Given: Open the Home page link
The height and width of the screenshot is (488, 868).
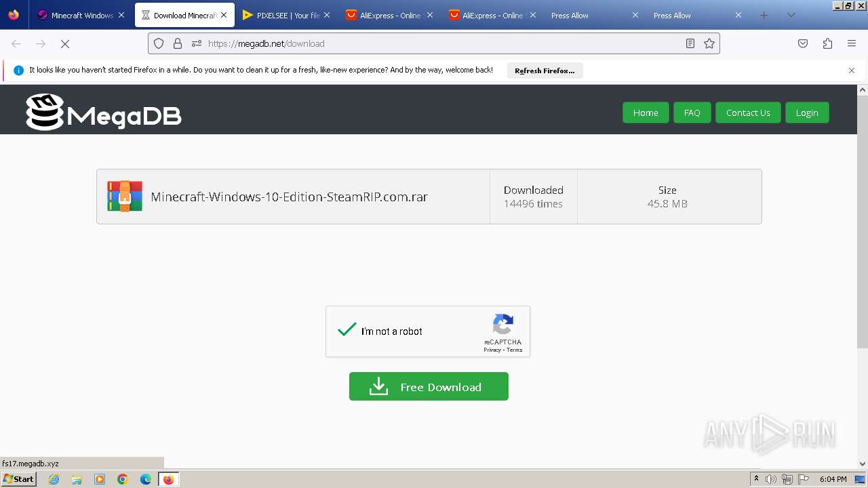Looking at the screenshot, I should (646, 113).
